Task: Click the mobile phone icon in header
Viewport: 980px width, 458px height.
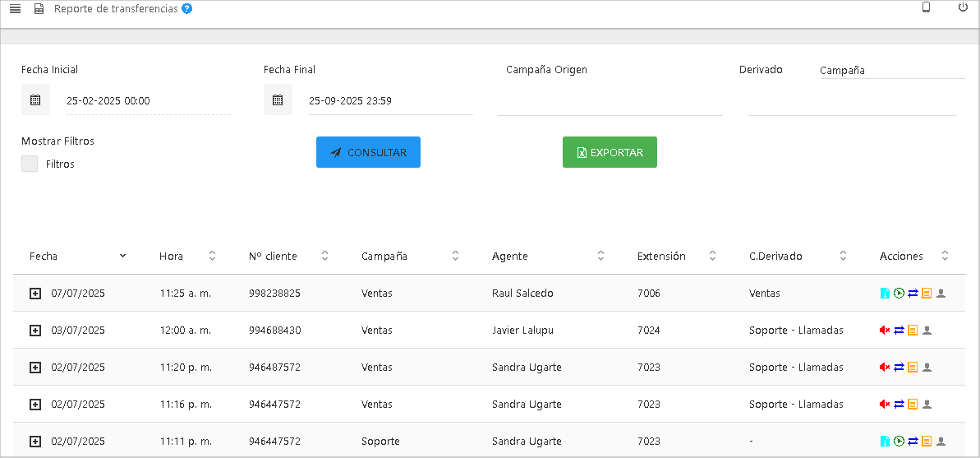Action: pos(927,7)
